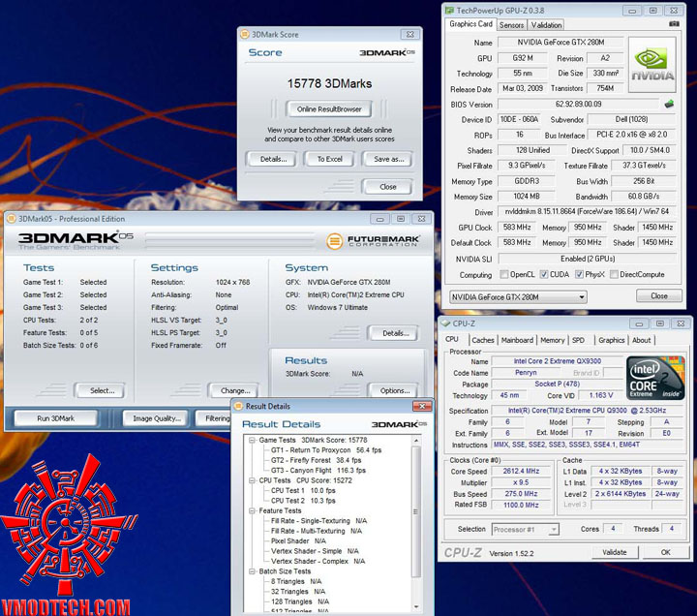
Task: Click Details in the 3DMark Score window
Action: pos(273,159)
